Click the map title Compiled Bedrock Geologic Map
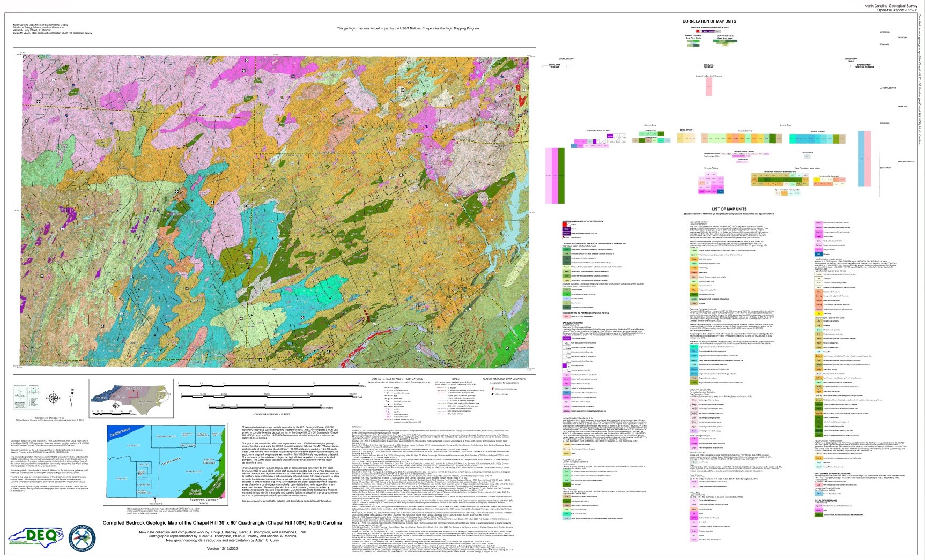 pos(222,523)
